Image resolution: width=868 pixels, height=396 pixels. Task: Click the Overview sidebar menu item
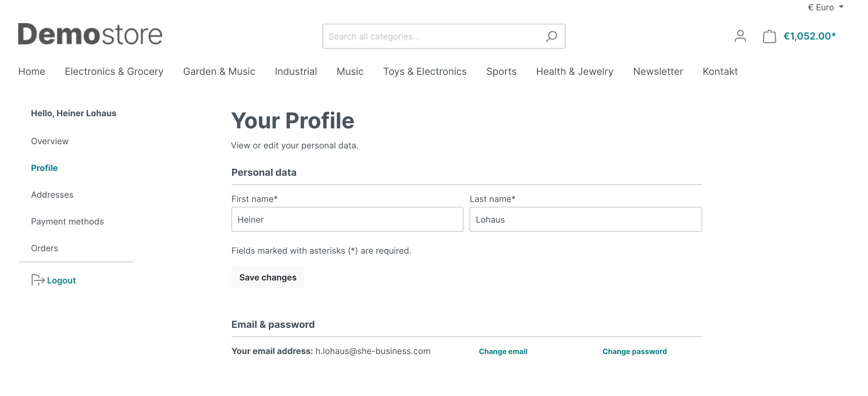click(50, 141)
